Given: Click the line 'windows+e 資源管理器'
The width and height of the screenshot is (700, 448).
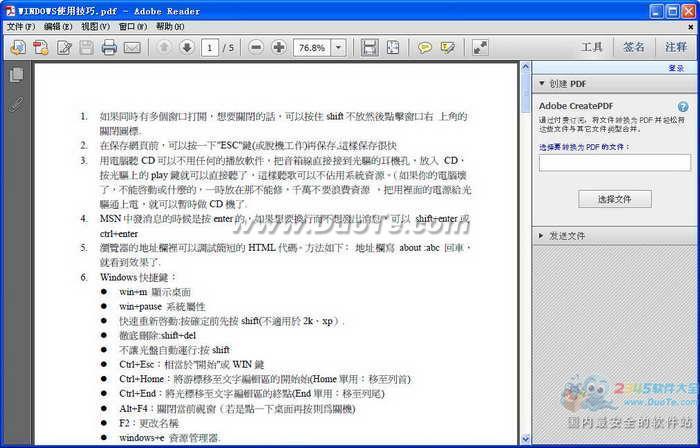Looking at the screenshot, I should 170,438.
